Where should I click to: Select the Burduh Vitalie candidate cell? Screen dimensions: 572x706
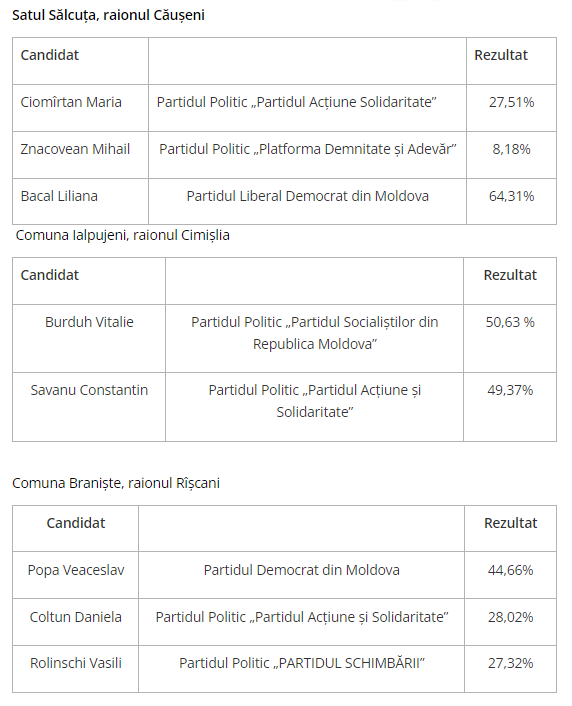tap(89, 338)
